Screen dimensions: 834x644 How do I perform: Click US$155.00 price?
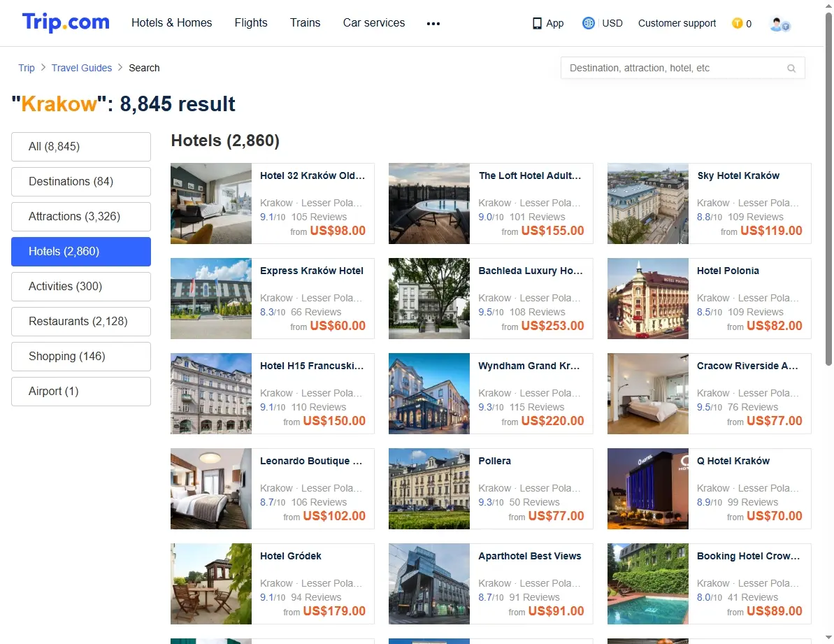[x=553, y=231]
